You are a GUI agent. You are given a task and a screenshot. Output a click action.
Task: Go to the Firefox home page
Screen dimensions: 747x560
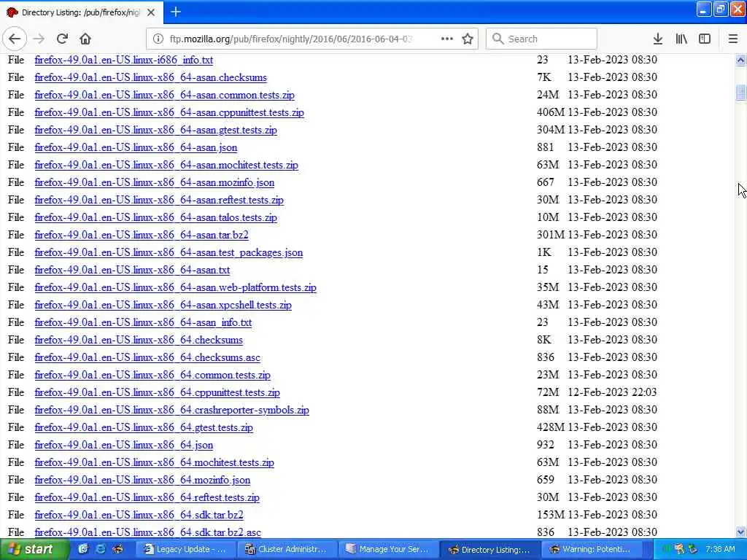pos(85,39)
